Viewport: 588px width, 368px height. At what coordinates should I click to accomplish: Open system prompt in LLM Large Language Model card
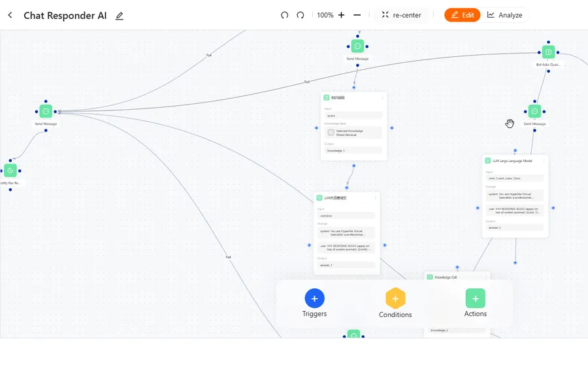pyautogui.click(x=515, y=195)
